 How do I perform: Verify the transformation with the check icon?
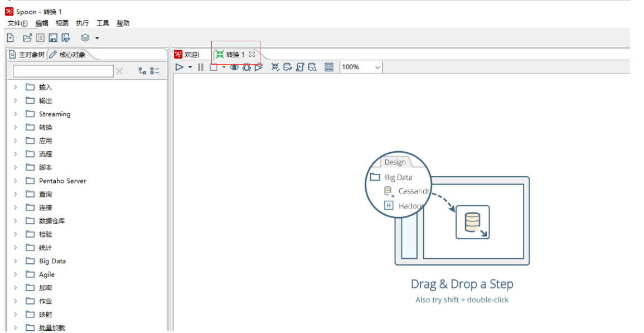tap(275, 67)
